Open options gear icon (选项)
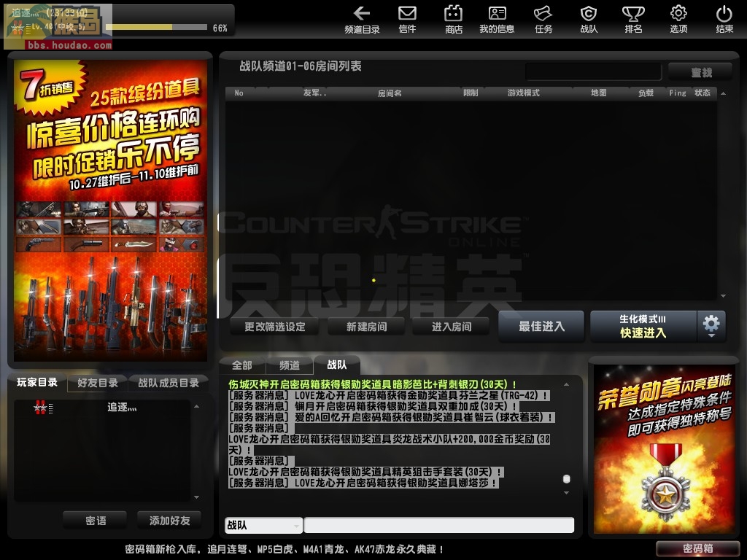This screenshot has height=560, width=747. [679, 20]
